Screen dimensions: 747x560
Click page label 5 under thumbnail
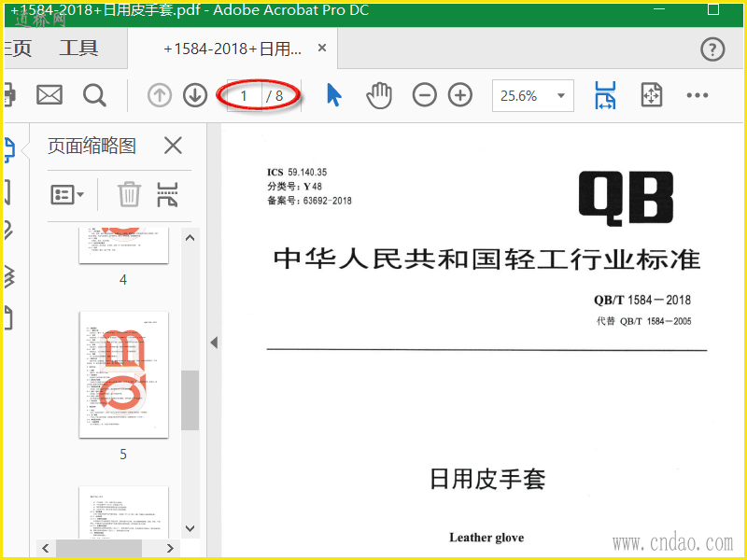coord(123,455)
